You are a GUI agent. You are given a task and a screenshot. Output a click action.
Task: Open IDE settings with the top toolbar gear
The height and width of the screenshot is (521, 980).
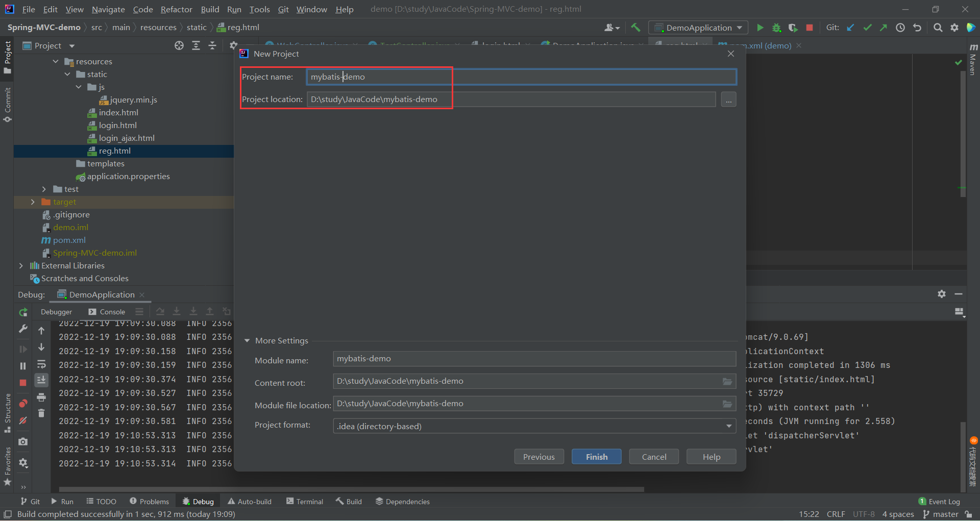coord(954,28)
